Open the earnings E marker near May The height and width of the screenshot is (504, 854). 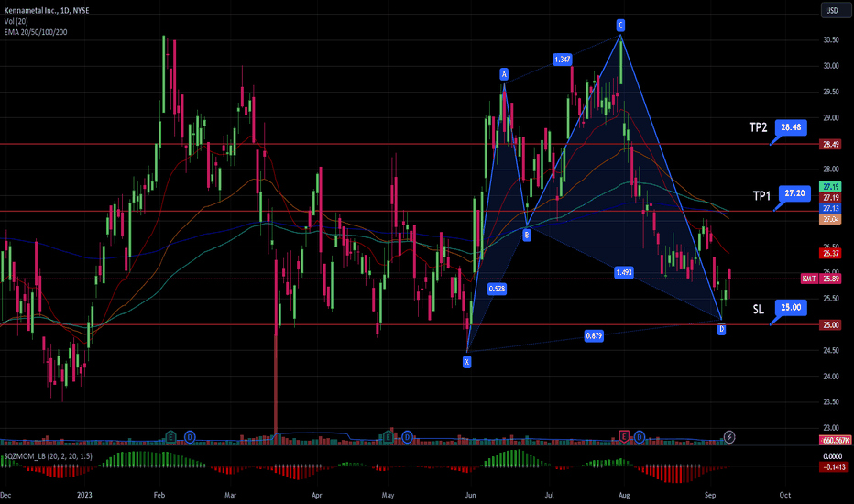(x=389, y=437)
